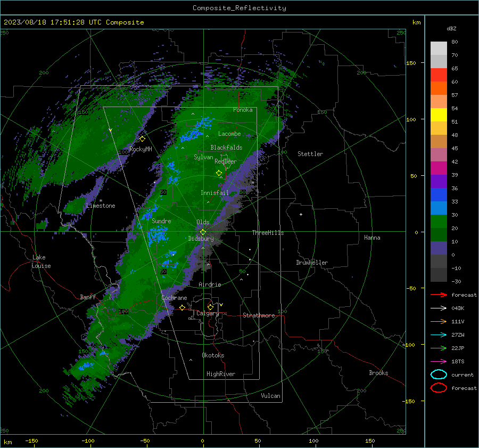Click the Hanna town label

coord(372,238)
